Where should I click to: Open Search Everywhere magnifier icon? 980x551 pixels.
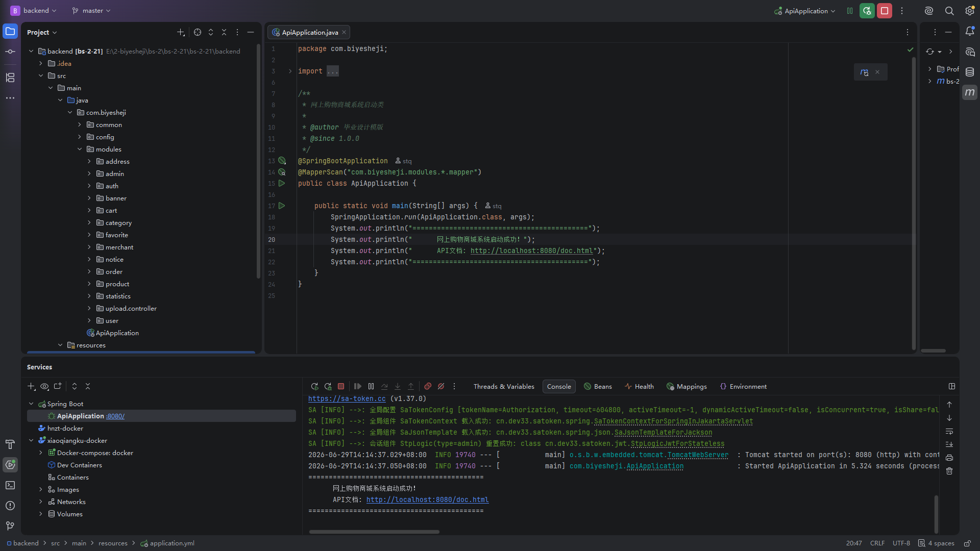pos(949,11)
